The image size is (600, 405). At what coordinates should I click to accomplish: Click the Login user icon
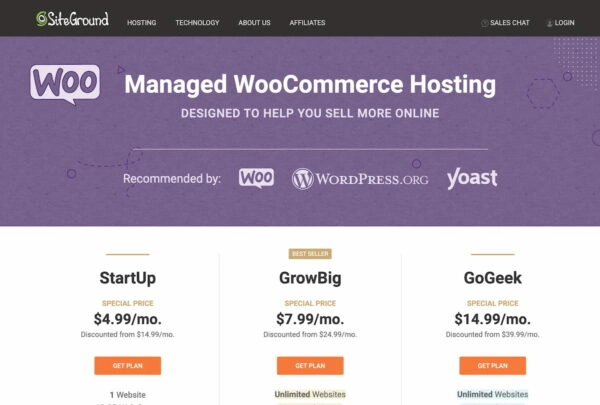click(x=550, y=22)
